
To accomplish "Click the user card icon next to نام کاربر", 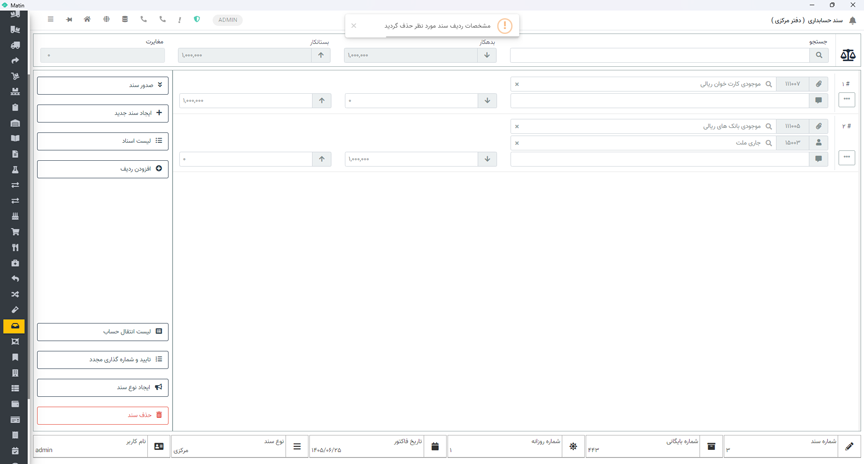I will 159,446.
